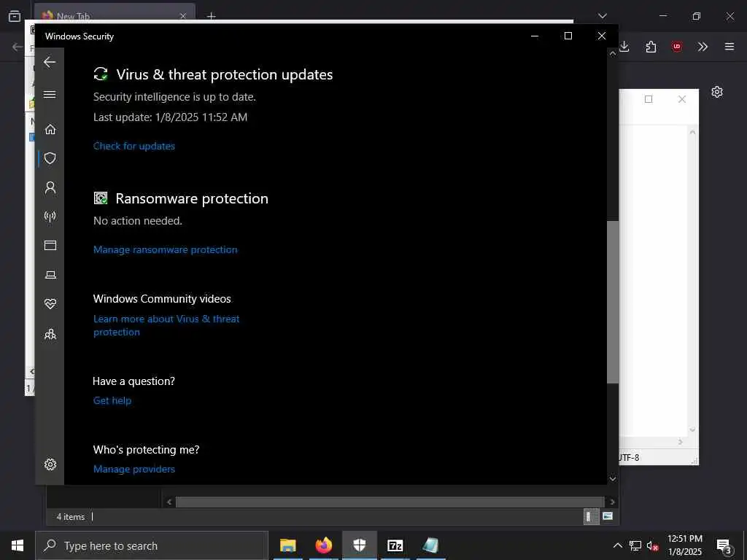Viewport: 747px width, 560px height.
Task: Open Account protection person icon
Action: point(50,187)
